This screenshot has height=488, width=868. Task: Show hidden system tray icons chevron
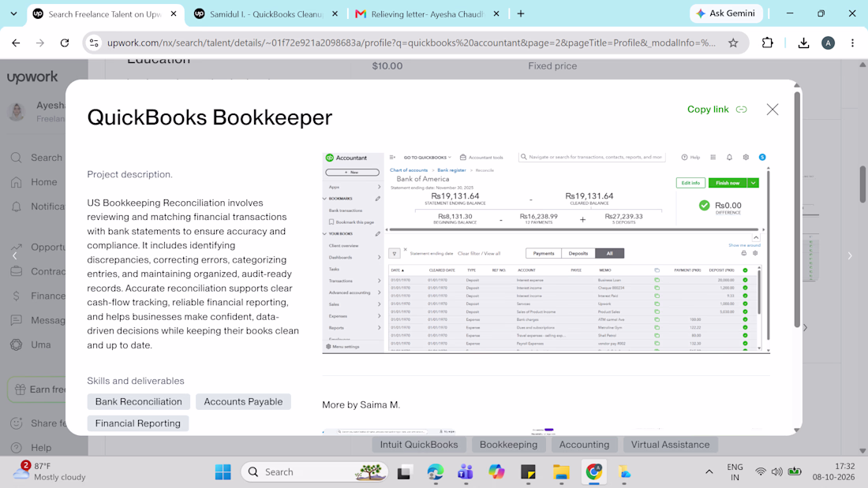tap(709, 472)
